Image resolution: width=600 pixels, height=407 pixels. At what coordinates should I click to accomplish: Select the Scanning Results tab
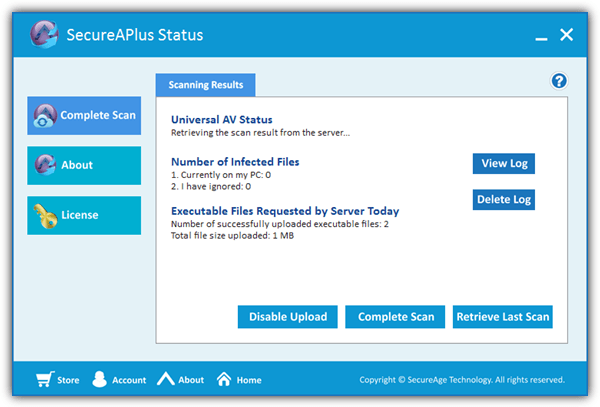coord(206,85)
